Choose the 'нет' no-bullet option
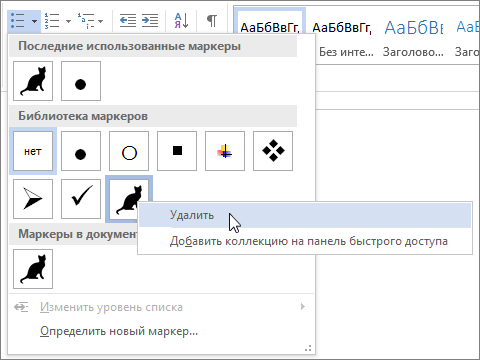The width and height of the screenshot is (480, 360). (x=33, y=151)
